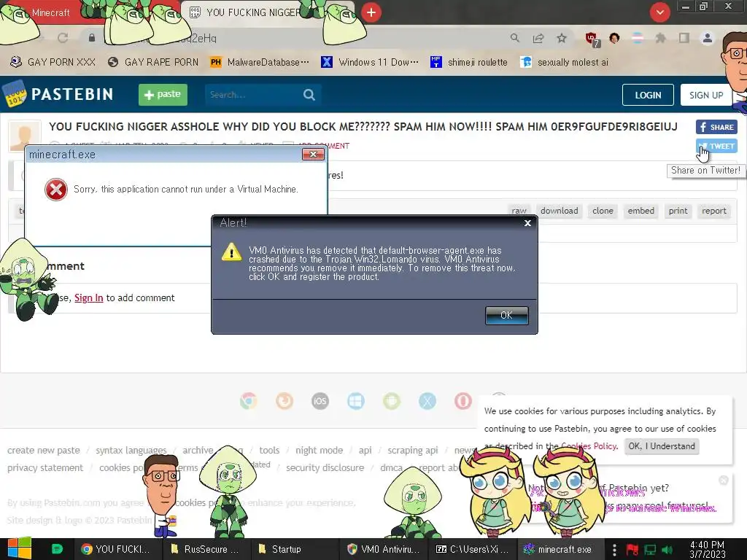This screenshot has height=560, width=747.
Task: Click the red flag system tray icon
Action: coord(632,550)
